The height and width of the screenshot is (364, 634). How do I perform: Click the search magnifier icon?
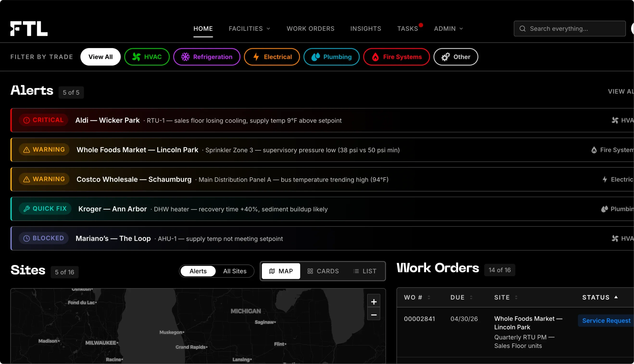click(522, 29)
